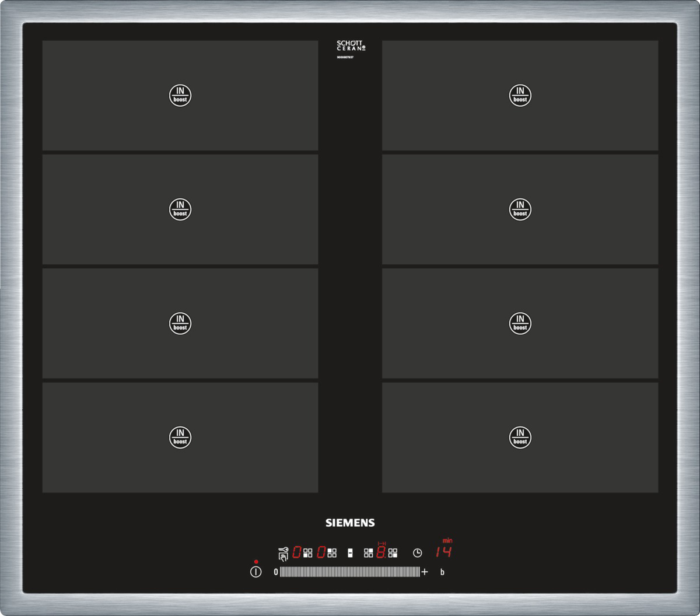
Task: Select the rear-right cooking zone icon
Action: tap(369, 552)
